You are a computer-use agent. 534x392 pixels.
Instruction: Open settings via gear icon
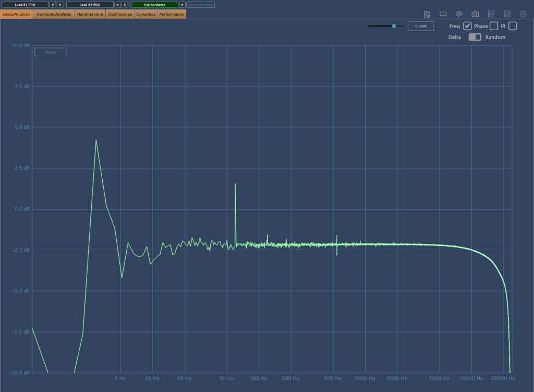point(523,14)
